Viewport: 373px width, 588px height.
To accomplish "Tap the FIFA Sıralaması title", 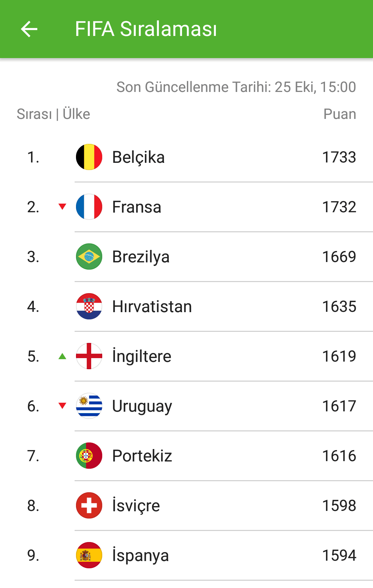I will 146,29.
